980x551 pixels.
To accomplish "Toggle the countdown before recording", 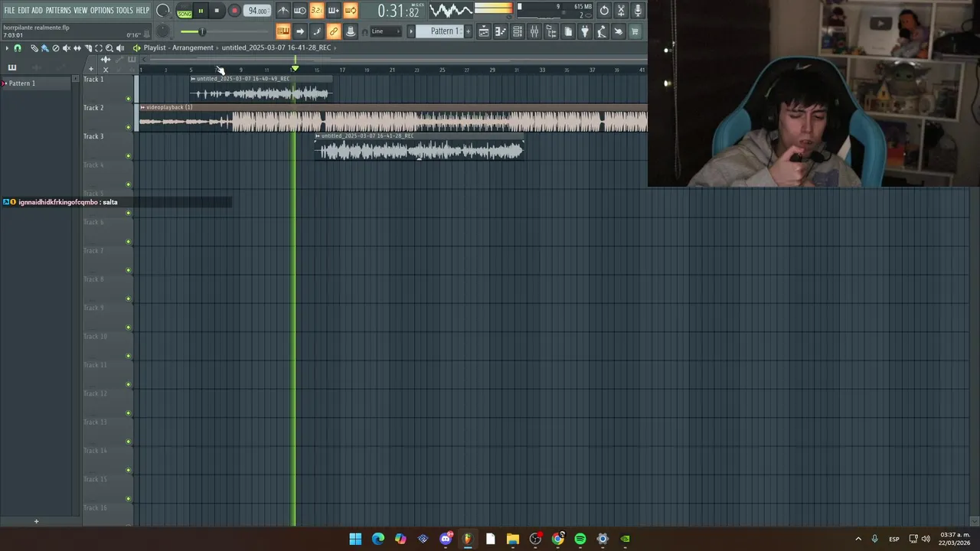I will pyautogui.click(x=317, y=10).
